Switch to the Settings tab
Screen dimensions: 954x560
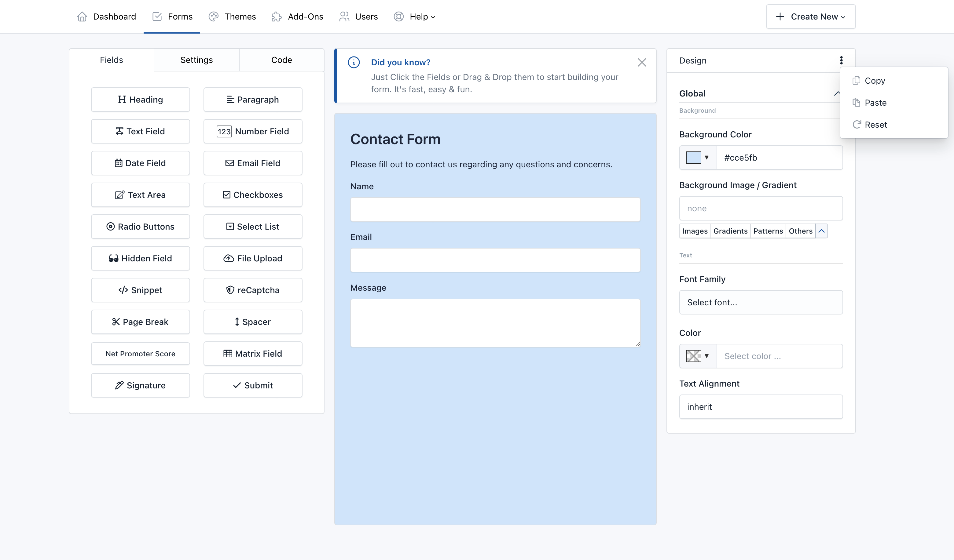196,60
